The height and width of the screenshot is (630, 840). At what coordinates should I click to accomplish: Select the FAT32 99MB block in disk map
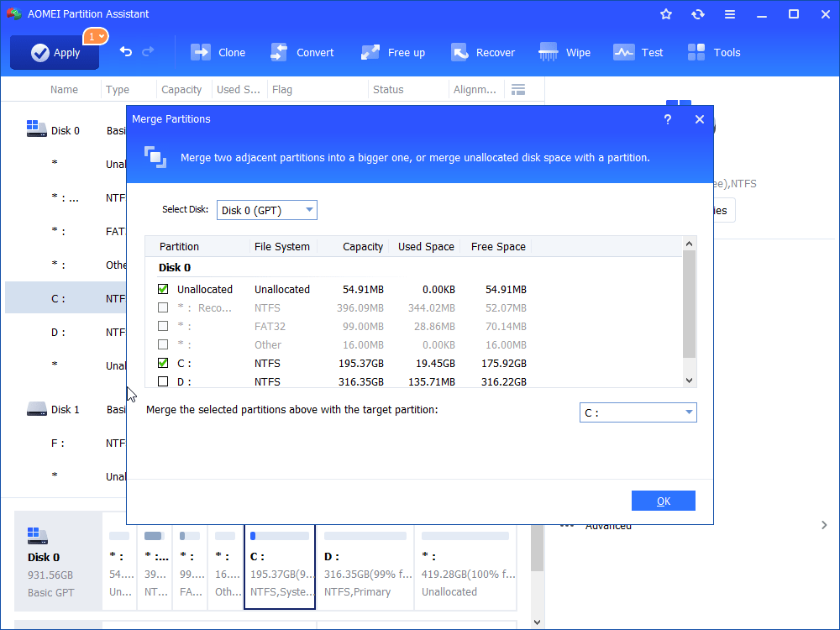pyautogui.click(x=190, y=567)
